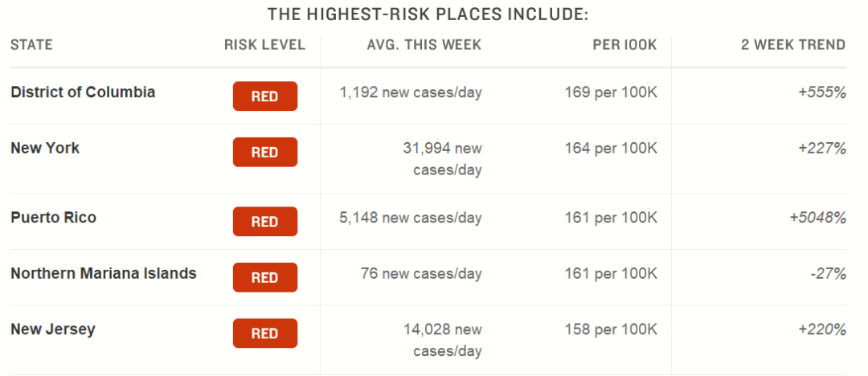
Task: Click the RED risk badge for Puerto Rico
Action: click(x=264, y=222)
